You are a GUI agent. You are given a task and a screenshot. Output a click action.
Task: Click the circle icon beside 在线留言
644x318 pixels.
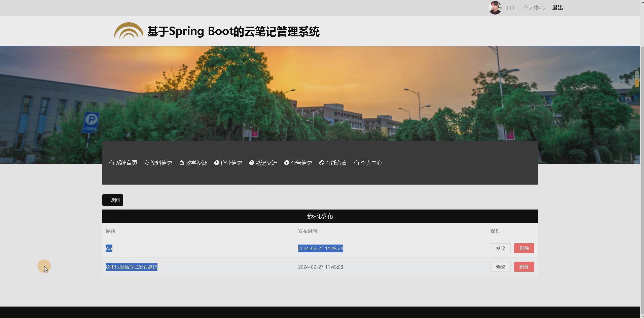coord(322,163)
